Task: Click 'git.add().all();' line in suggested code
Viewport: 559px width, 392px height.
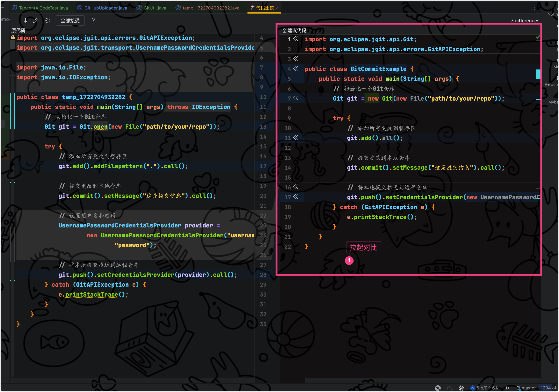Action: pyautogui.click(x=375, y=138)
